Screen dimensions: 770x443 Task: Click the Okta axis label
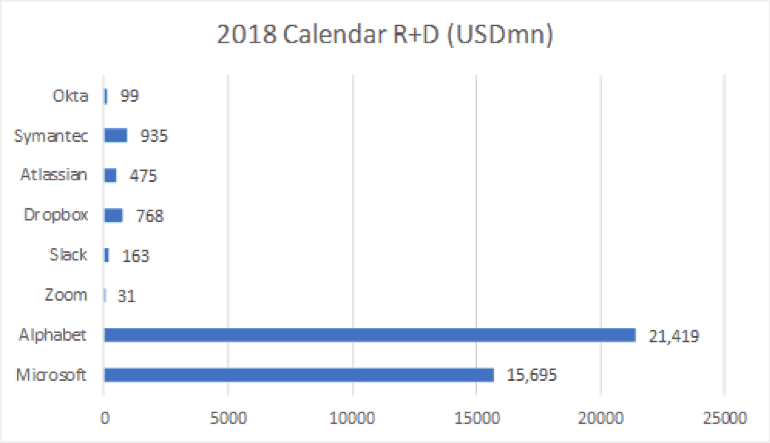coord(71,95)
